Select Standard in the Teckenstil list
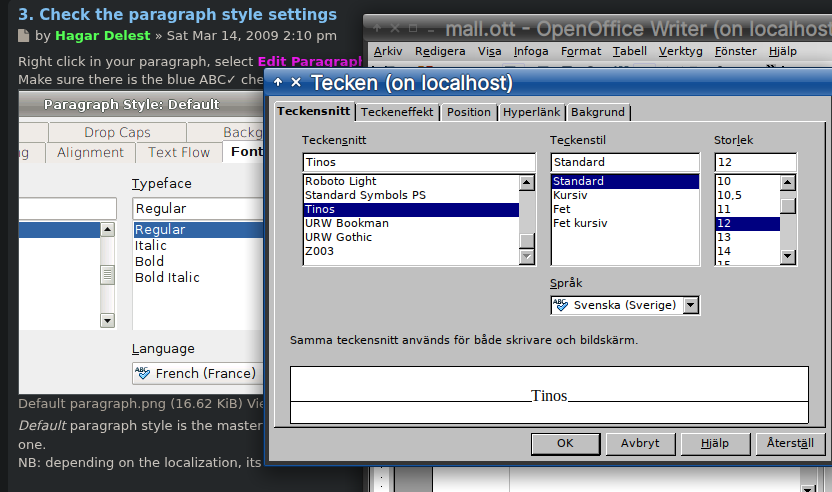The height and width of the screenshot is (492, 832). (x=625, y=181)
